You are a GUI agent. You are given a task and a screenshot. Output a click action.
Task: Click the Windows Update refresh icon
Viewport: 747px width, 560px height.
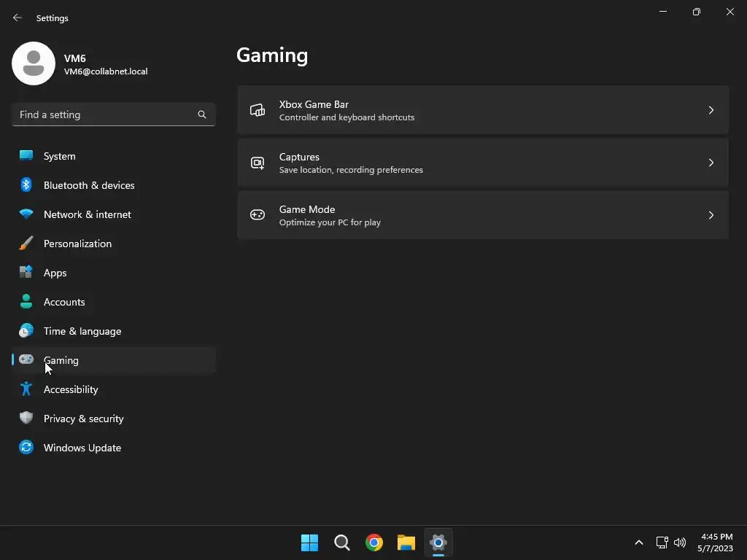click(26, 447)
